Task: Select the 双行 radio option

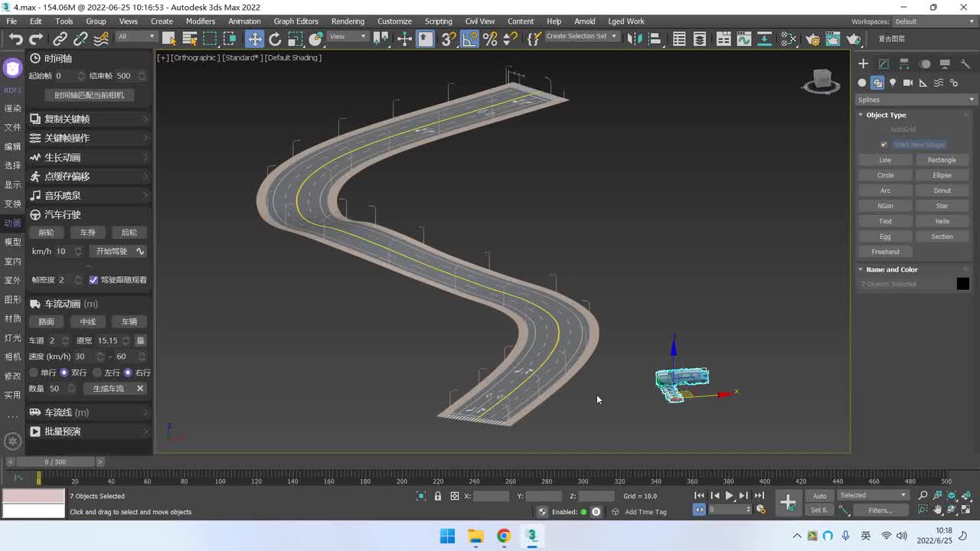Action: (x=64, y=373)
